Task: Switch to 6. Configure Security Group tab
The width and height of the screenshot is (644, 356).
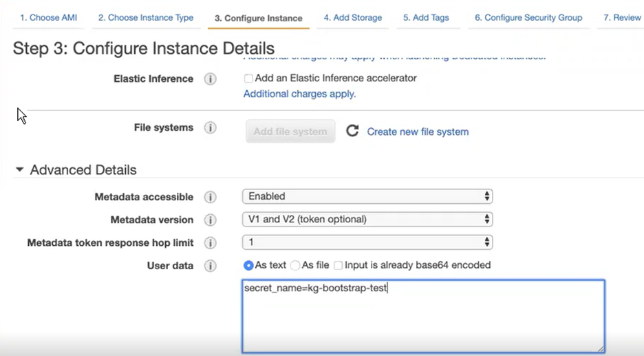Action: (x=528, y=18)
